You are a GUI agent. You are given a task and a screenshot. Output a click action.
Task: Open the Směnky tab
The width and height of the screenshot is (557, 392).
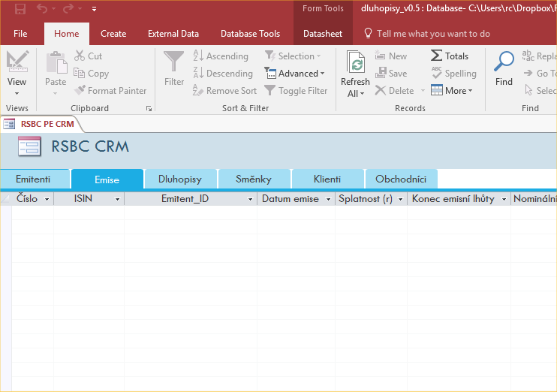(254, 179)
